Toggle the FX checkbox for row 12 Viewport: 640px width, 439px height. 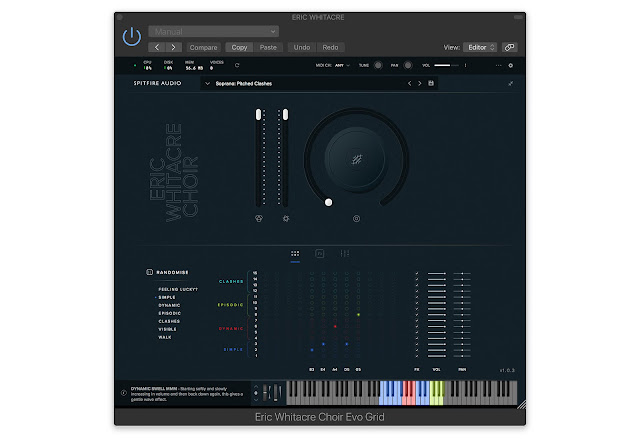click(417, 291)
